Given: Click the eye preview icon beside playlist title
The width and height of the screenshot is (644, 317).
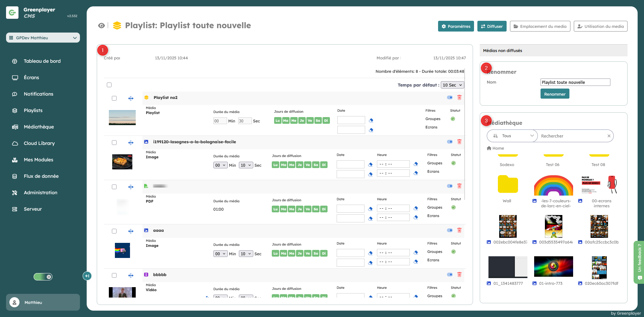Looking at the screenshot, I should click(101, 26).
